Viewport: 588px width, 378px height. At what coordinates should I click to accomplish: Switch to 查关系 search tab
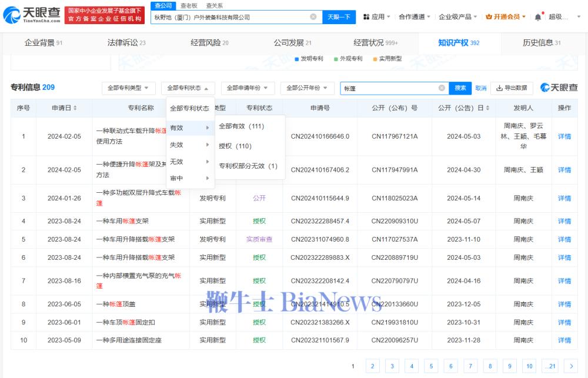point(215,6)
